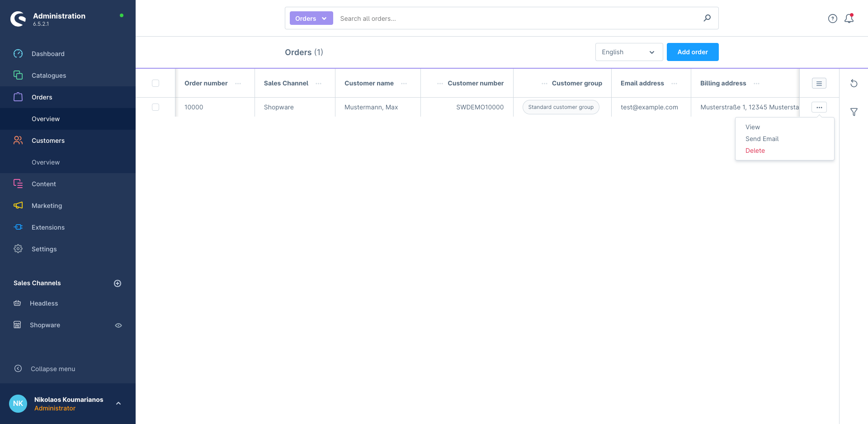Screen dimensions: 868x424
Task: Open the English language dropdown
Action: [629, 52]
